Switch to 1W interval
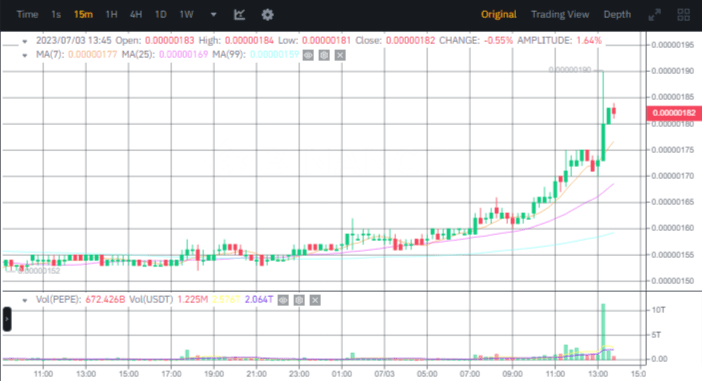Screen dimensions: 702x381 point(186,14)
